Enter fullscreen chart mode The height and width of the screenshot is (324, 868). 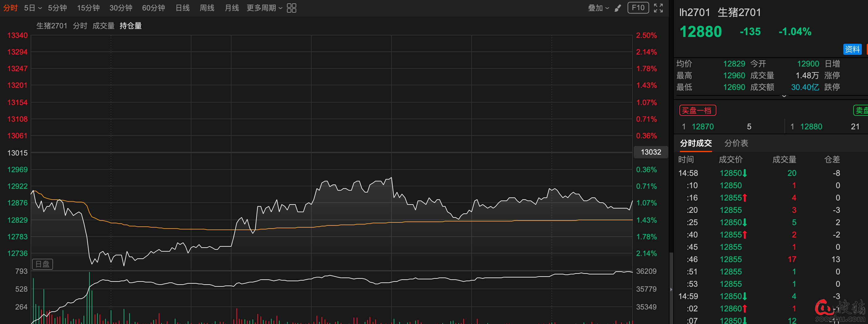(658, 8)
